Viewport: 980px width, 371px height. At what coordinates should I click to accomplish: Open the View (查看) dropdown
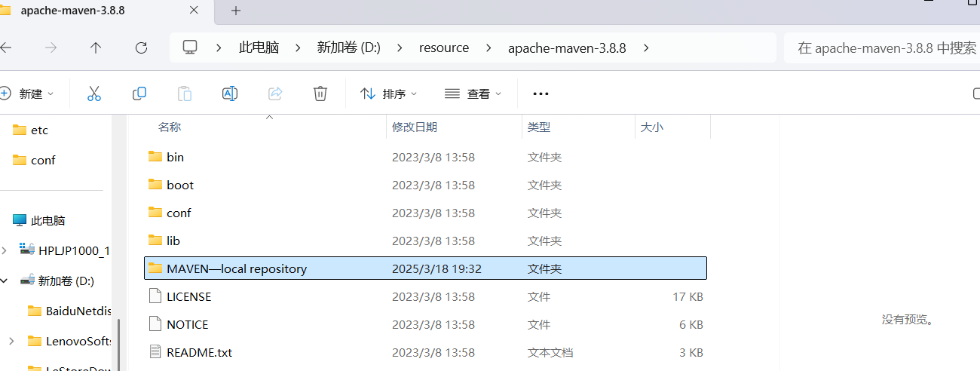[x=473, y=94]
